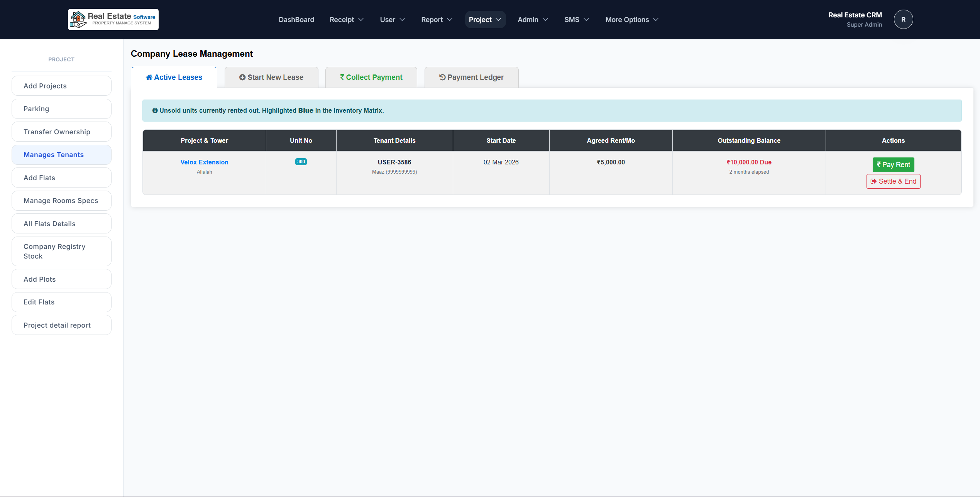The image size is (980, 497).
Task: Open the Velox Extension project link
Action: (204, 162)
